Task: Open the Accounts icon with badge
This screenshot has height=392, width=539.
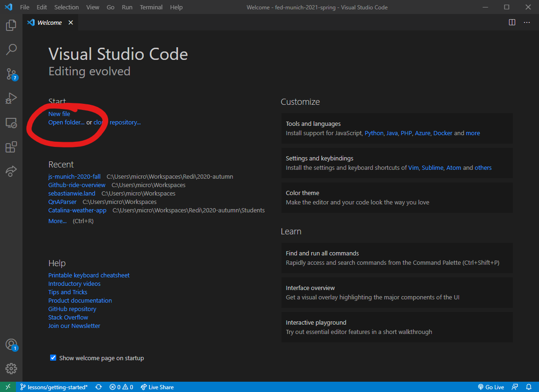Action: (x=11, y=344)
